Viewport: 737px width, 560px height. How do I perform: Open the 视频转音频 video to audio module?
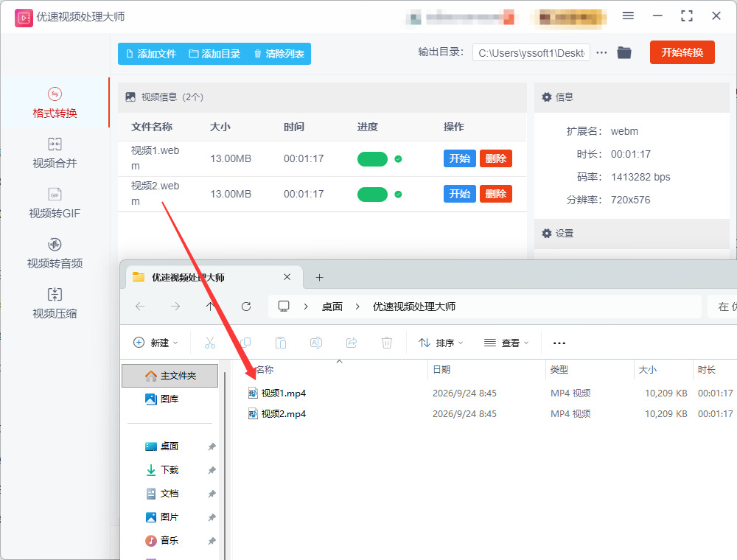coord(55,253)
